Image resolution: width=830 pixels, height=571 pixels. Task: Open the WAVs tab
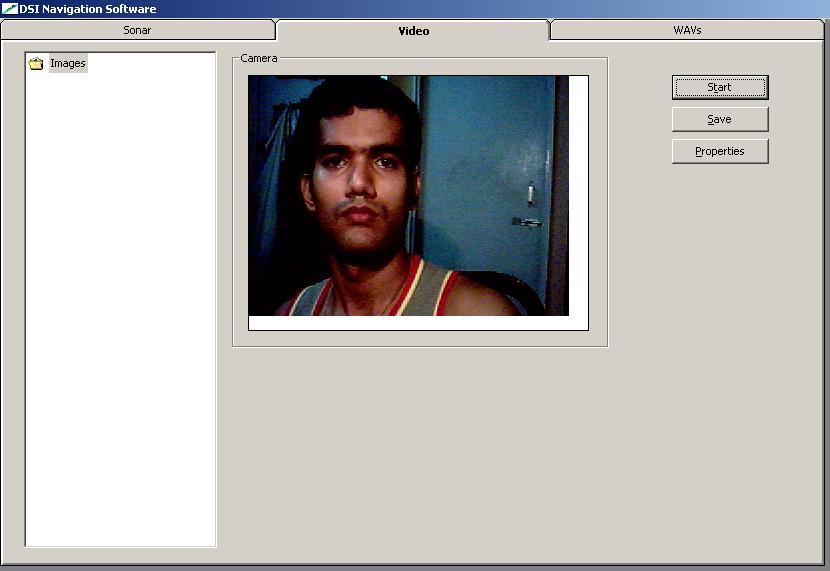pos(687,30)
